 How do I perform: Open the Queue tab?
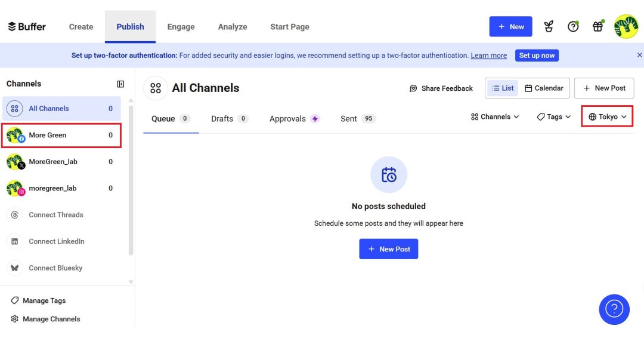point(171,119)
